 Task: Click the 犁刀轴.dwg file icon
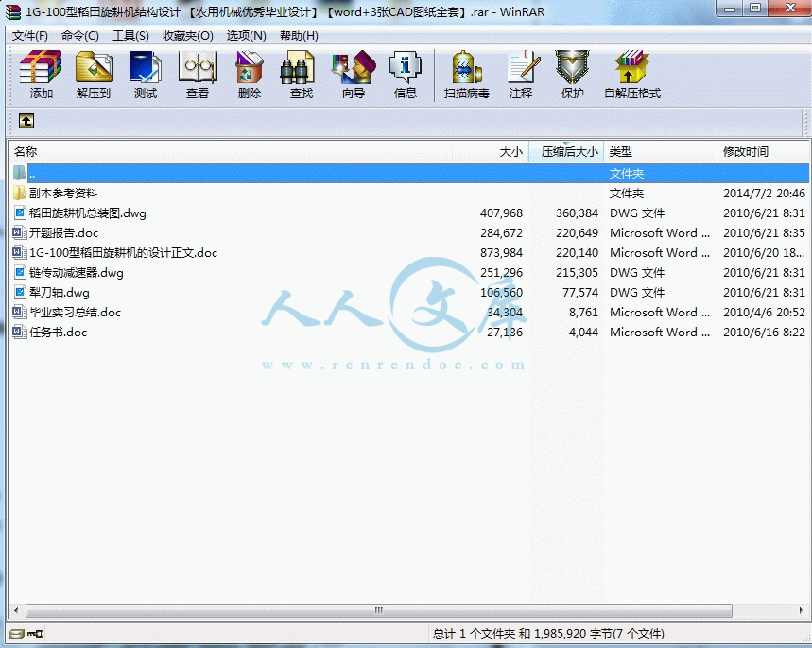tap(20, 293)
